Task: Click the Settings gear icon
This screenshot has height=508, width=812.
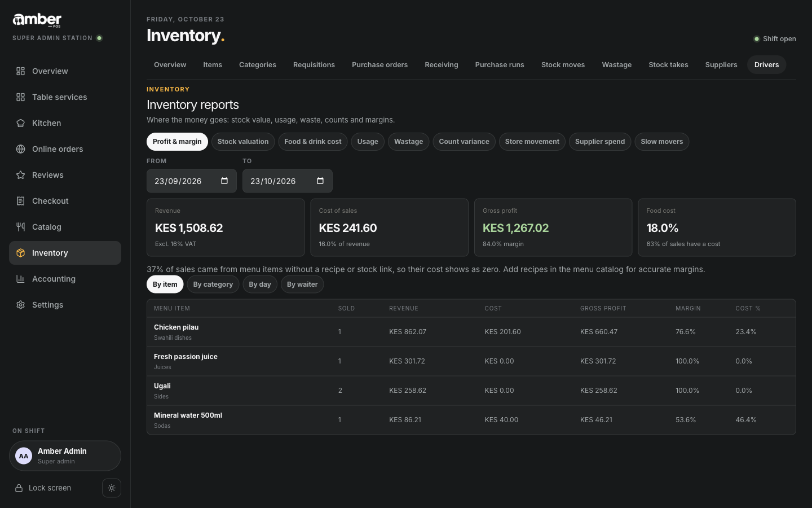Action: (20, 305)
